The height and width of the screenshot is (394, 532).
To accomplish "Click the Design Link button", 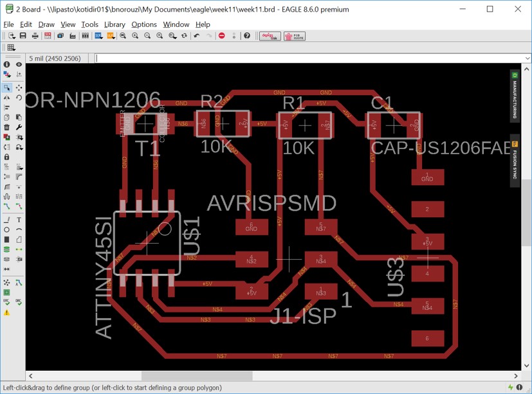I will tap(270, 36).
